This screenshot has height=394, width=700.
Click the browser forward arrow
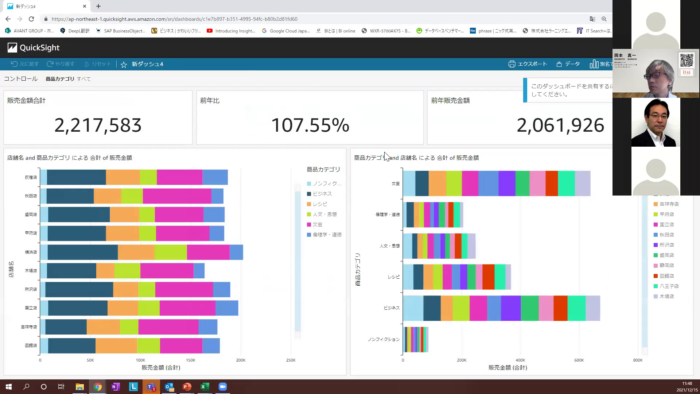tap(20, 19)
